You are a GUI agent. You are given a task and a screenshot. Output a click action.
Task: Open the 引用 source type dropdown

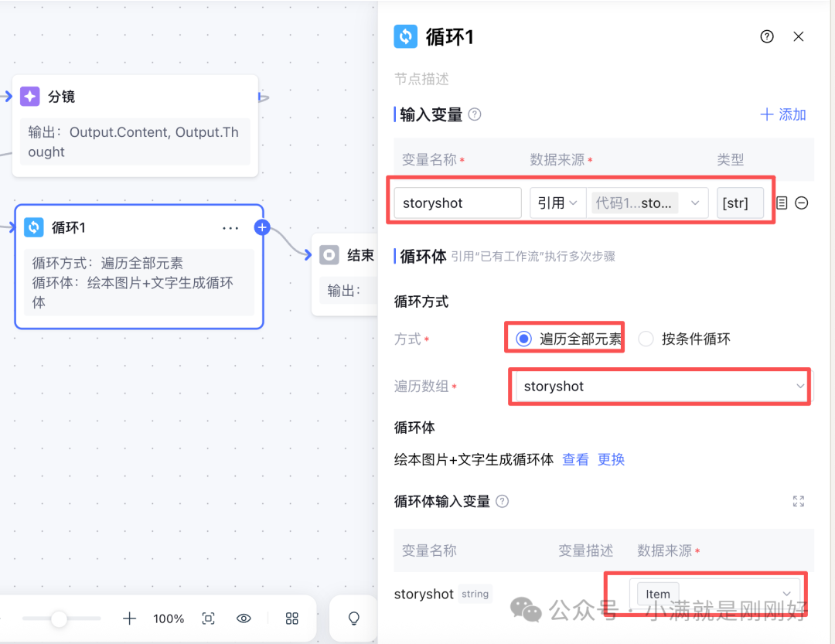pos(557,203)
